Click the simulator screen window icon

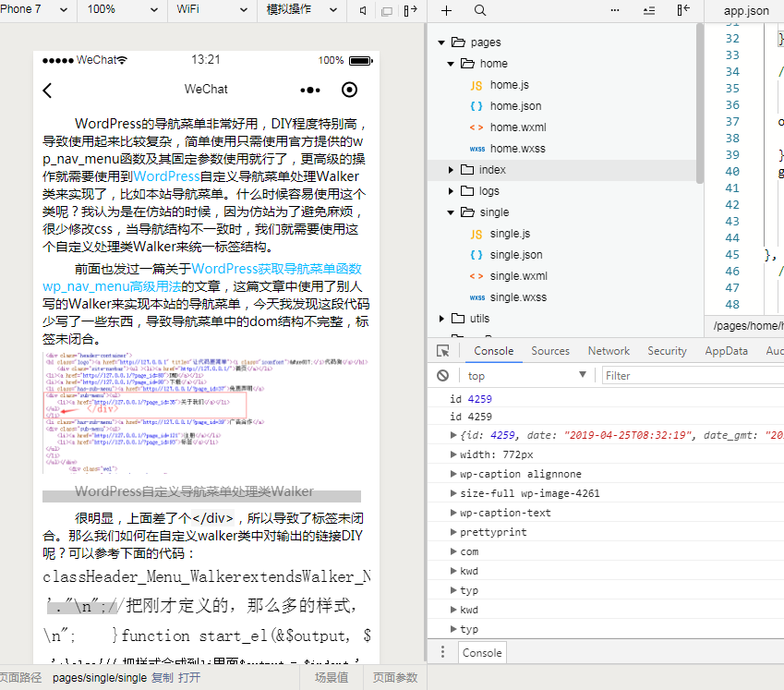click(387, 11)
